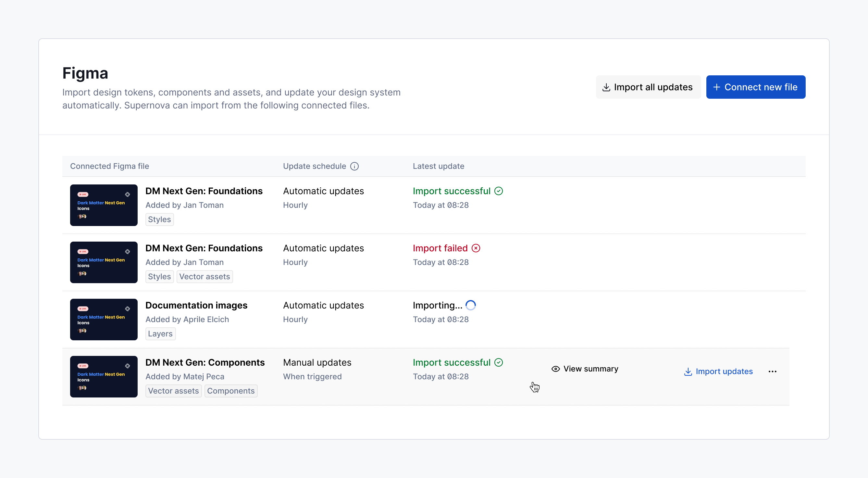Click the When triggered text
The image size is (868, 478).
click(x=312, y=377)
